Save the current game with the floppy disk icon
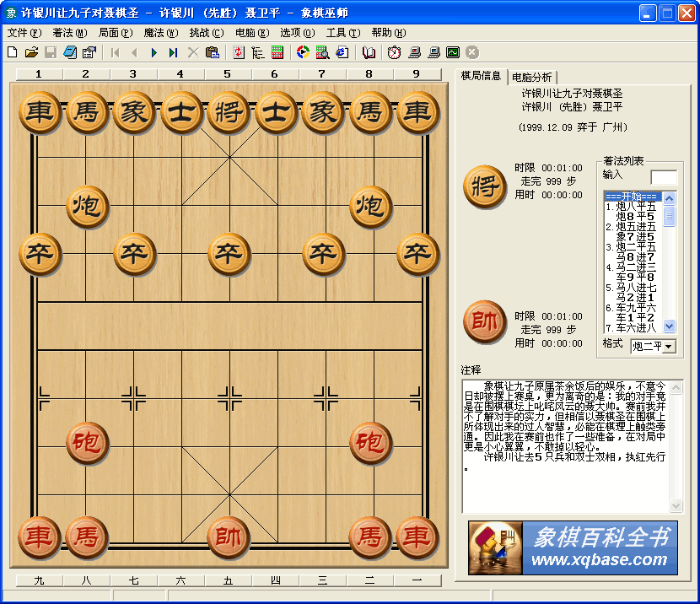The image size is (700, 604). 49,51
